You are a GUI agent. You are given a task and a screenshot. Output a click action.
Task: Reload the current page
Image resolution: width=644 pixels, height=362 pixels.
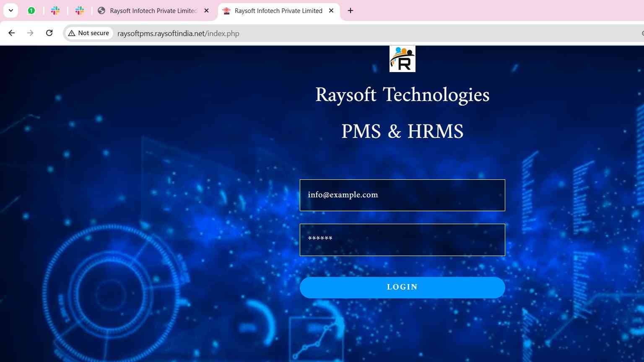[49, 33]
